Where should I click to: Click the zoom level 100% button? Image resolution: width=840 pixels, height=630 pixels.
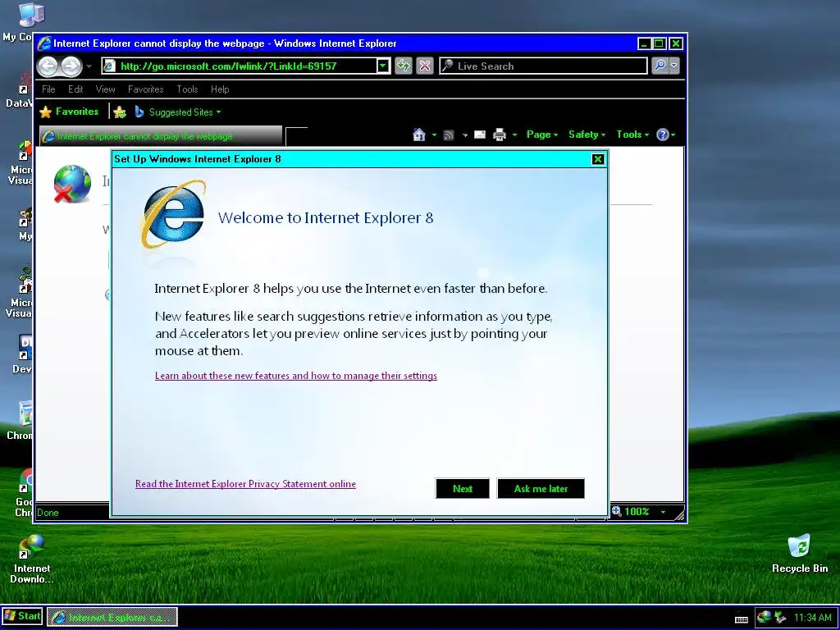coord(631,512)
